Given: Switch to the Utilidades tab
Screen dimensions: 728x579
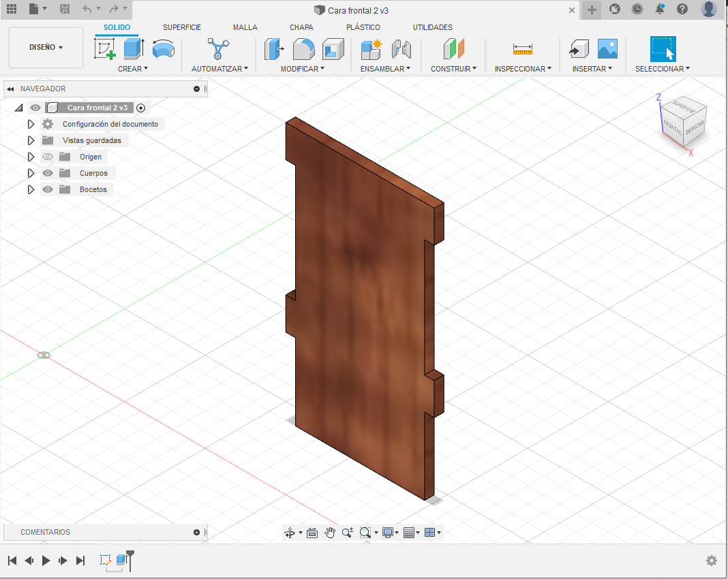Looking at the screenshot, I should (433, 27).
